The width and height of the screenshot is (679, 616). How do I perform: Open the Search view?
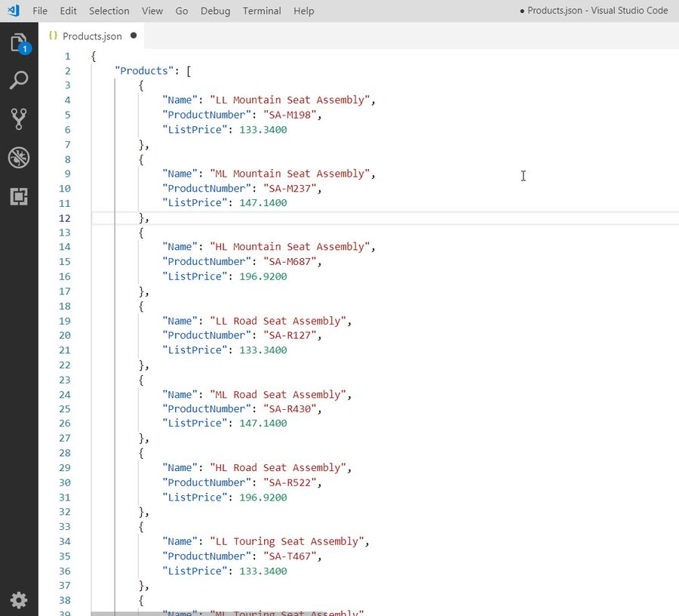pos(18,80)
